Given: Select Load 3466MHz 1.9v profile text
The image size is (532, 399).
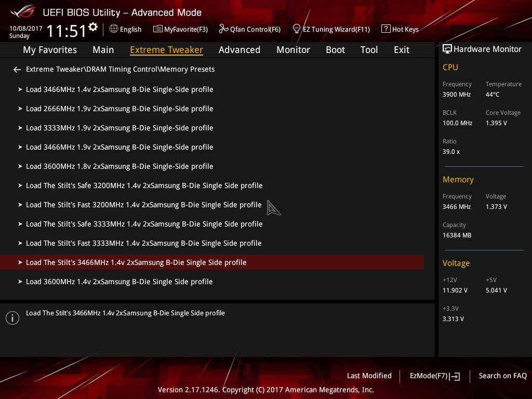Looking at the screenshot, I should 119,147.
